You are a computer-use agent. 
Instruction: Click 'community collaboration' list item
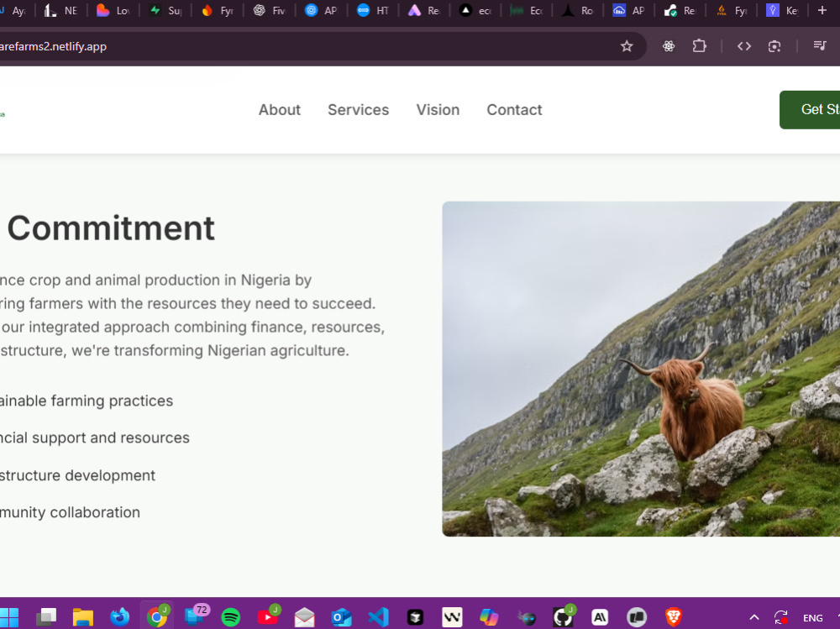pyautogui.click(x=70, y=512)
